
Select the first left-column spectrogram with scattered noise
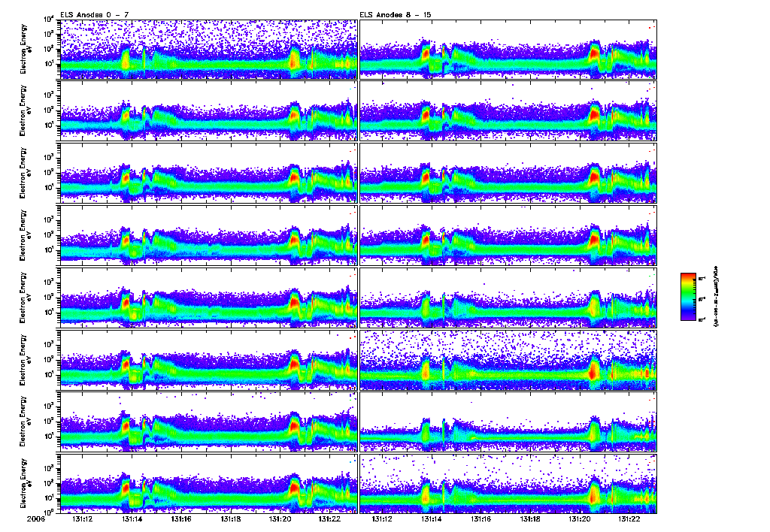pyautogui.click(x=208, y=49)
